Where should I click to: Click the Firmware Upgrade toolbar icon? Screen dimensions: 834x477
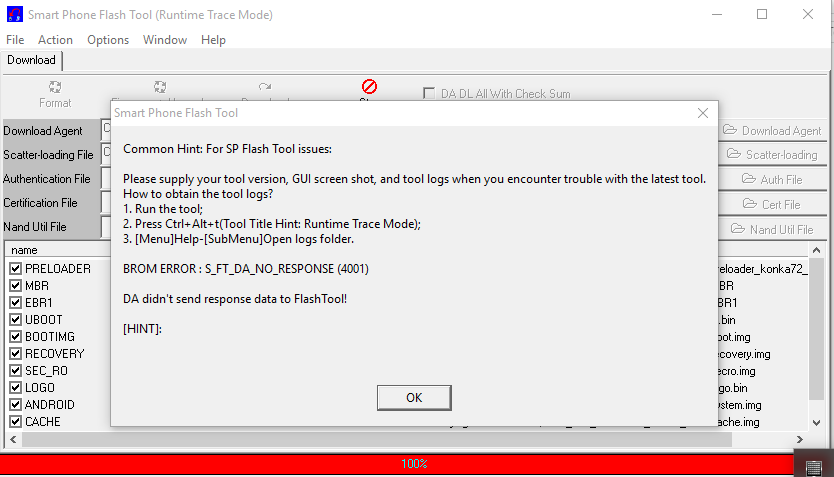coord(160,88)
